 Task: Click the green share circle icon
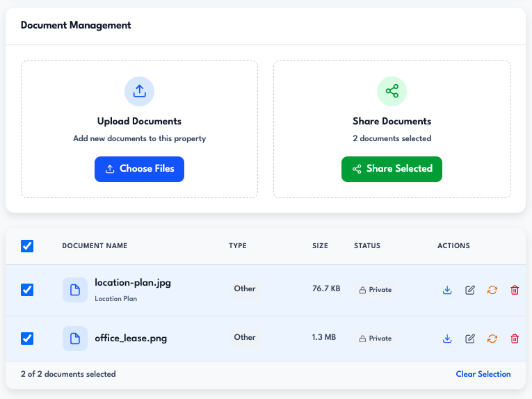tap(392, 91)
